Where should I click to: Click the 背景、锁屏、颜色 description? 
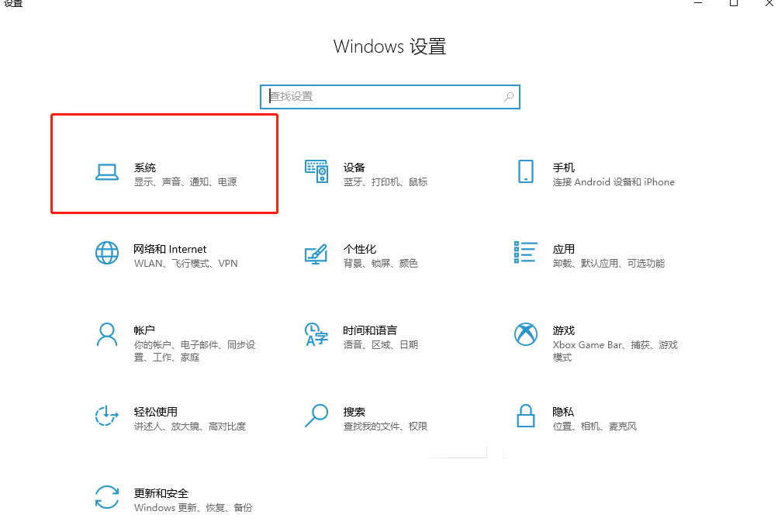pyautogui.click(x=381, y=264)
